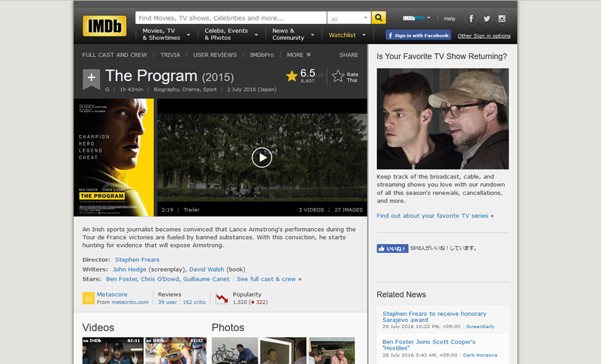Expand the MORE options menu
The height and width of the screenshot is (364, 601).
click(x=298, y=55)
